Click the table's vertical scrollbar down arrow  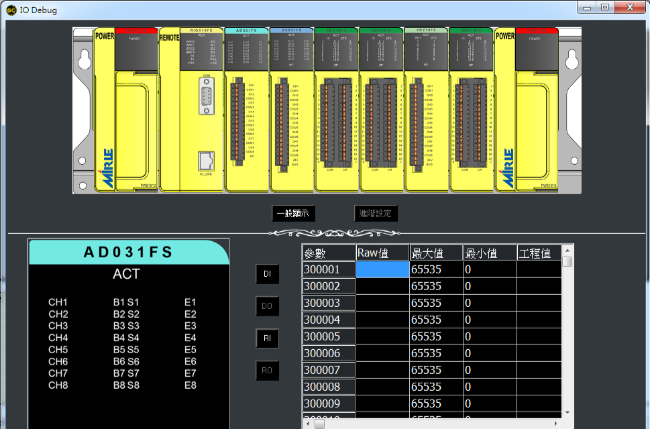[567, 410]
